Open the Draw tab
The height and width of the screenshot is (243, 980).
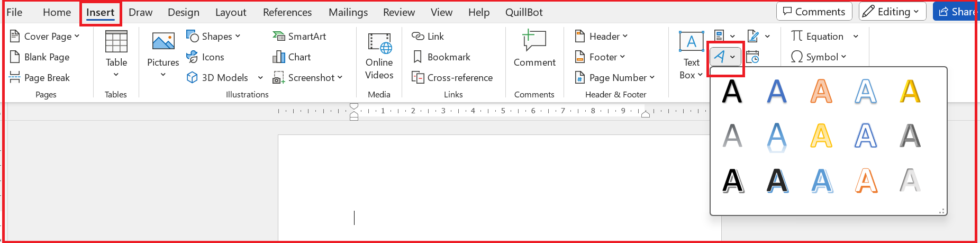click(140, 12)
